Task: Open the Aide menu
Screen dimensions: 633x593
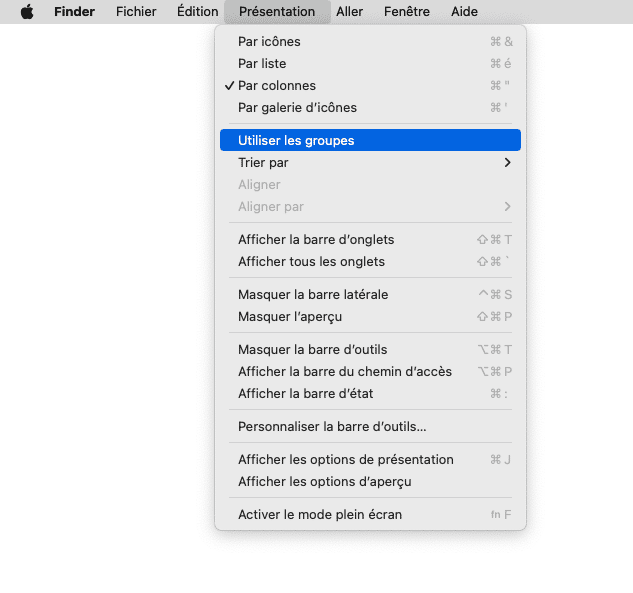Action: point(464,12)
